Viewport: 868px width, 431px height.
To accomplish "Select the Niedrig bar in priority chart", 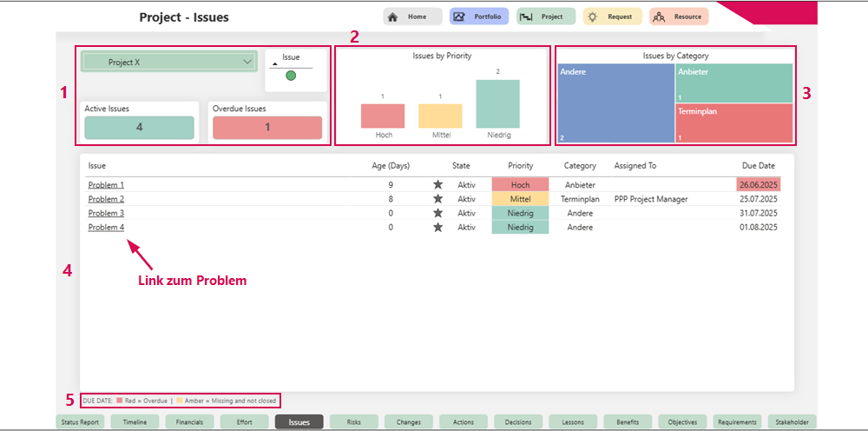I will (x=497, y=103).
